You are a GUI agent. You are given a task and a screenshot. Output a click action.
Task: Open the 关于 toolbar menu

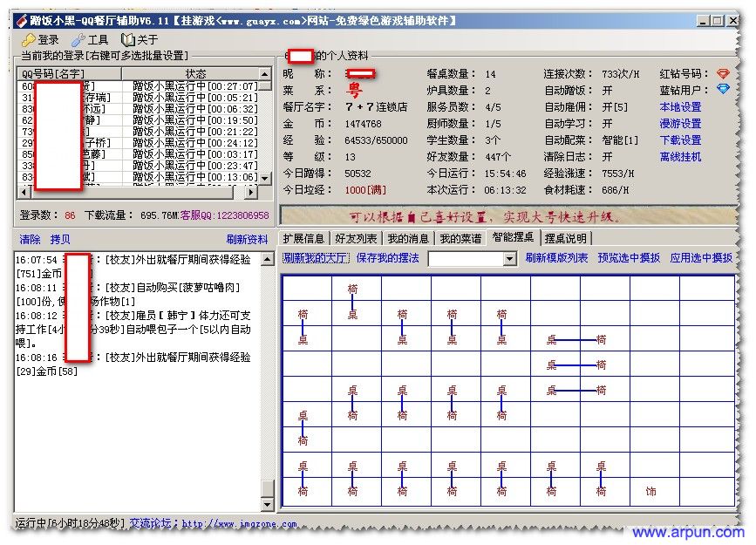[x=140, y=39]
